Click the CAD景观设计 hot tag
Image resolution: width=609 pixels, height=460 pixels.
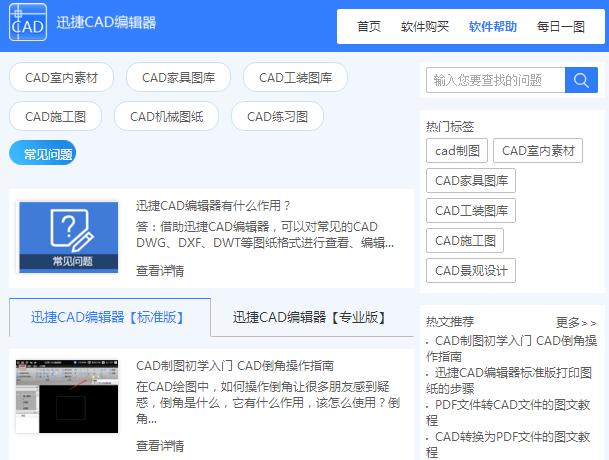[471, 270]
